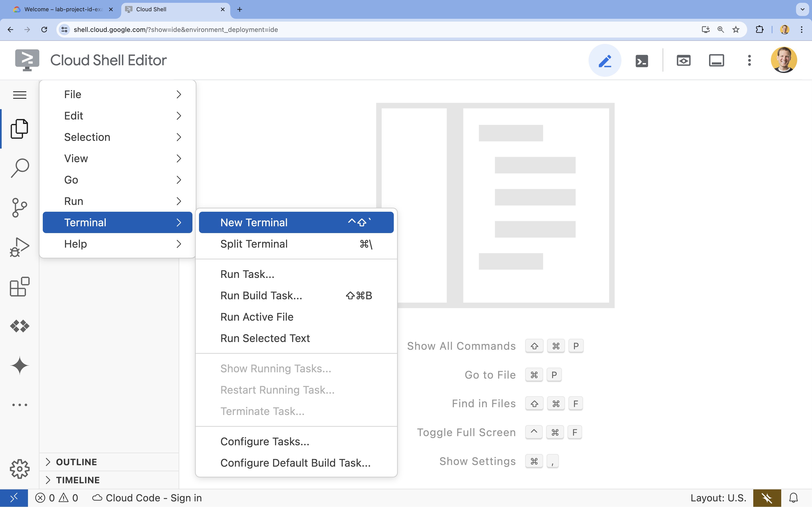
Task: Click Configure Tasks option
Action: [264, 441]
